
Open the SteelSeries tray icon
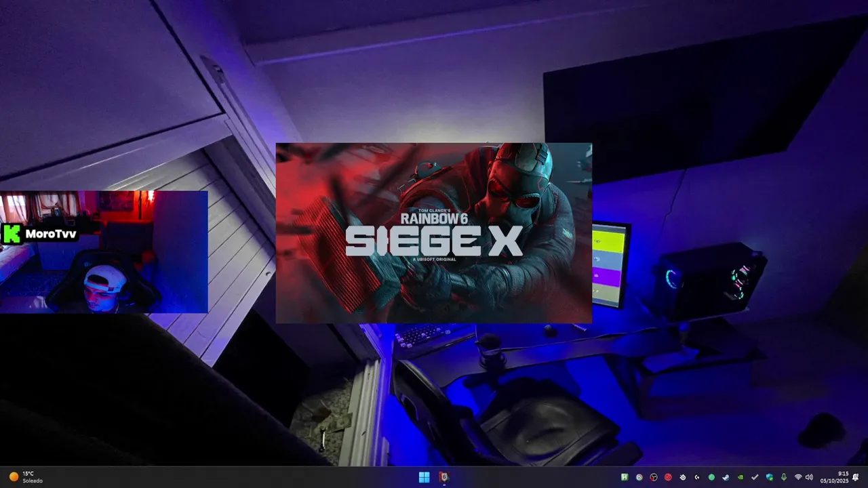pos(683,477)
